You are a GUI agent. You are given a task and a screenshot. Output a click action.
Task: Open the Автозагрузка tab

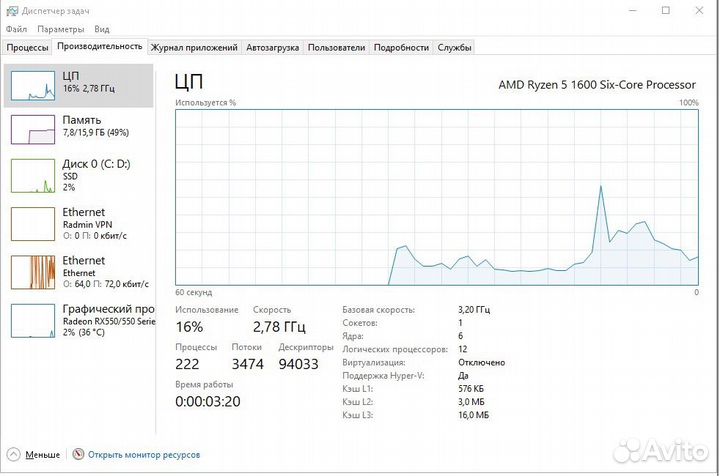point(272,47)
